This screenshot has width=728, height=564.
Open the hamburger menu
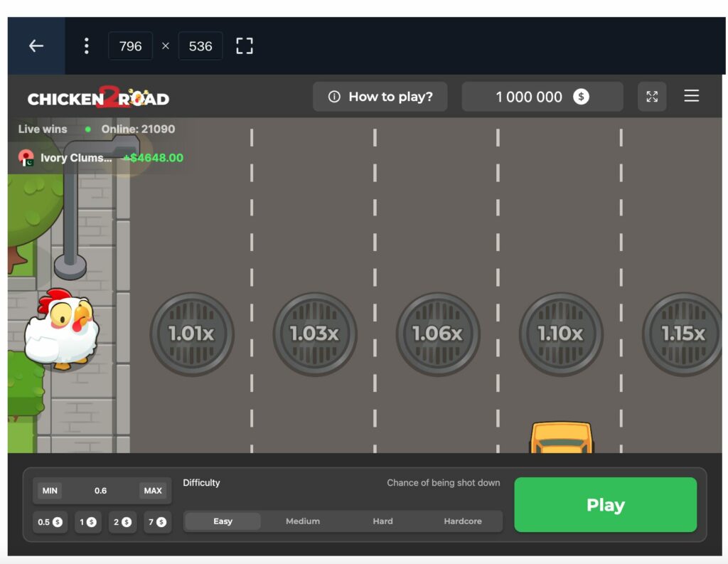point(691,96)
